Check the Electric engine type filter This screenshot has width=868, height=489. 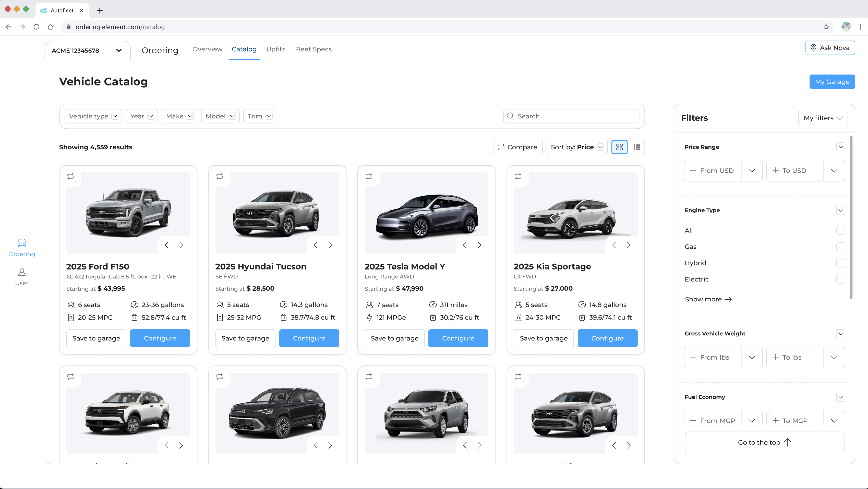(841, 279)
